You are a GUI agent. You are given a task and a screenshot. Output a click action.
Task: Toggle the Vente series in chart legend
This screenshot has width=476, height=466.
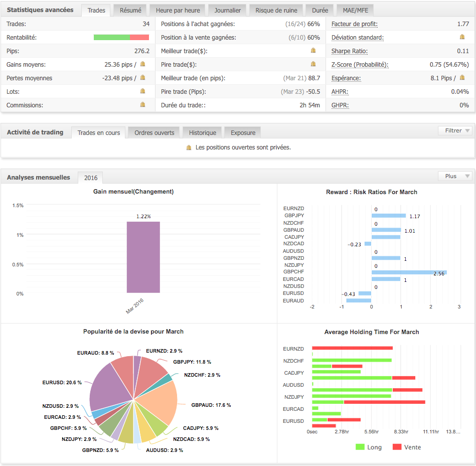(x=406, y=447)
